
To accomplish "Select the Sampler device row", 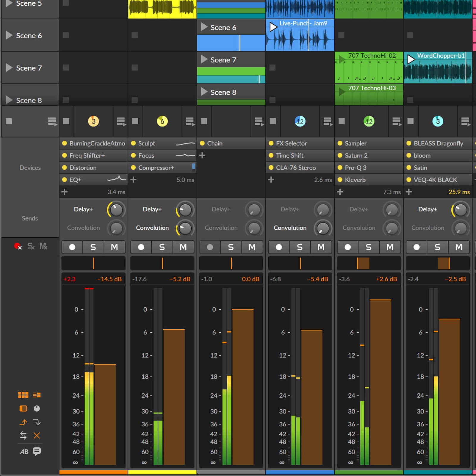I will tap(369, 143).
